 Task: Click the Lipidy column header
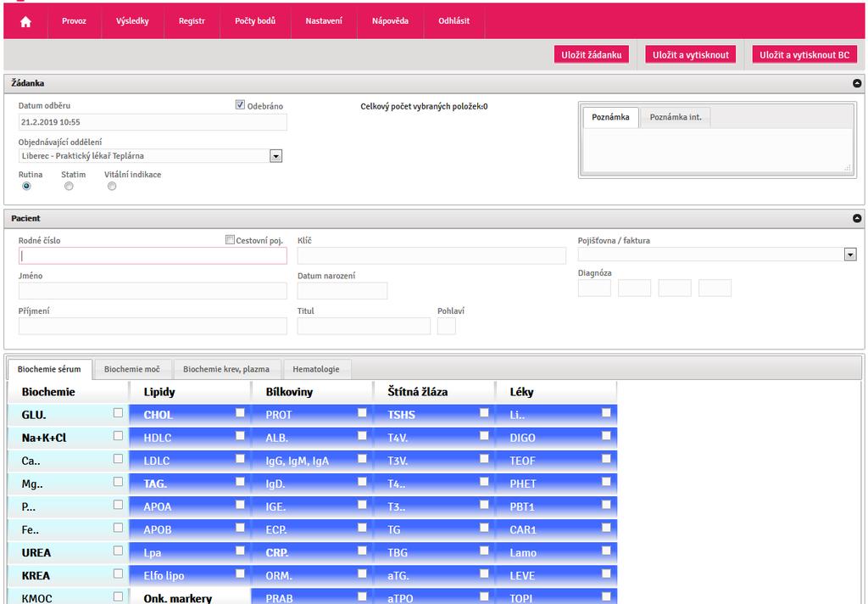click(x=190, y=392)
